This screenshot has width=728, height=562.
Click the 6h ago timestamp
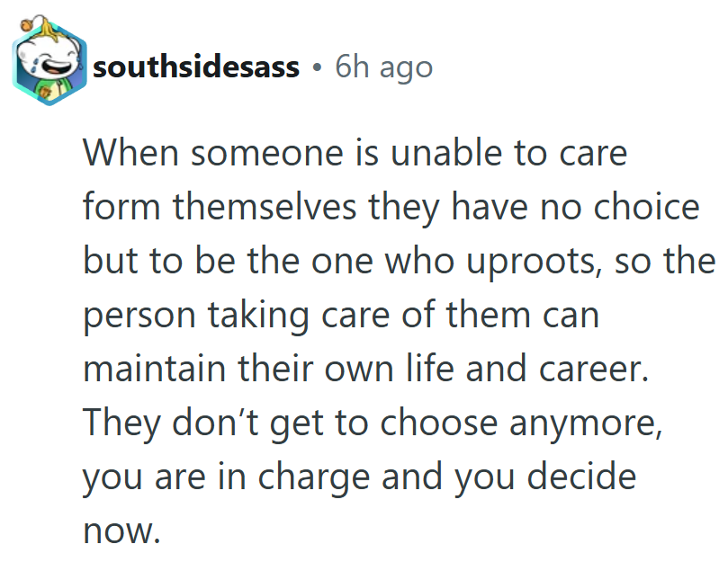click(x=383, y=67)
